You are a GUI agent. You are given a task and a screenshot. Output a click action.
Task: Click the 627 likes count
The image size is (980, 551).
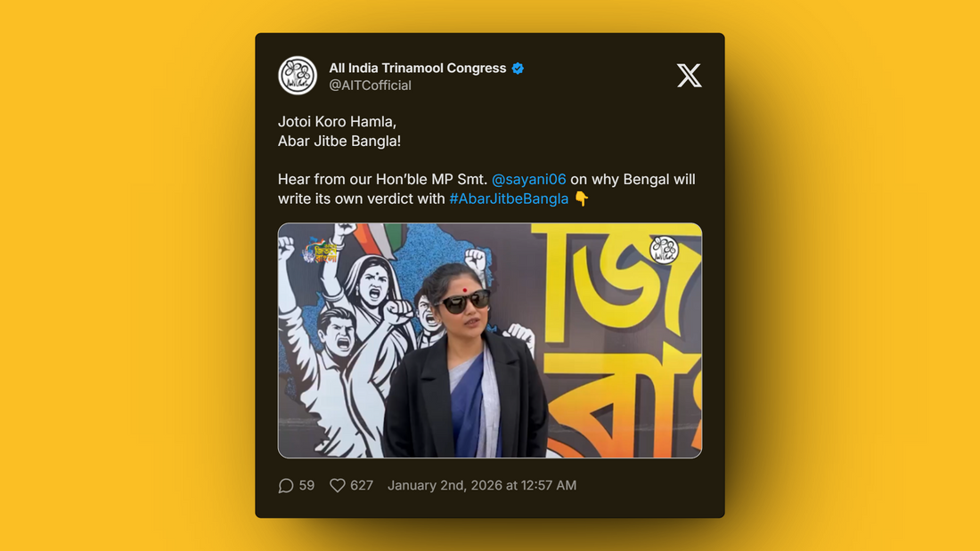[x=362, y=485]
